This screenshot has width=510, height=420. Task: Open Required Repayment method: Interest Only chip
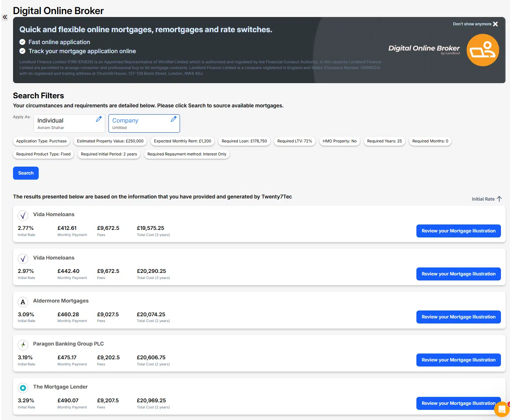(187, 154)
